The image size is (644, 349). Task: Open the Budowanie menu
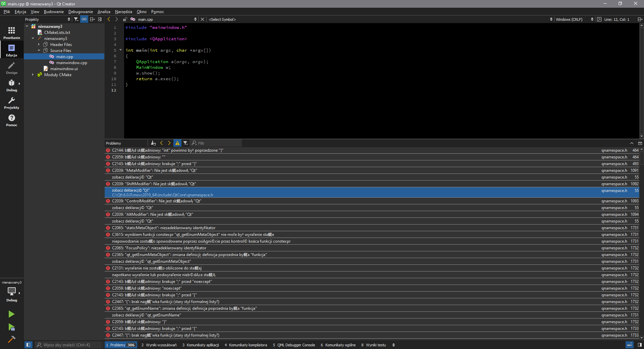54,12
